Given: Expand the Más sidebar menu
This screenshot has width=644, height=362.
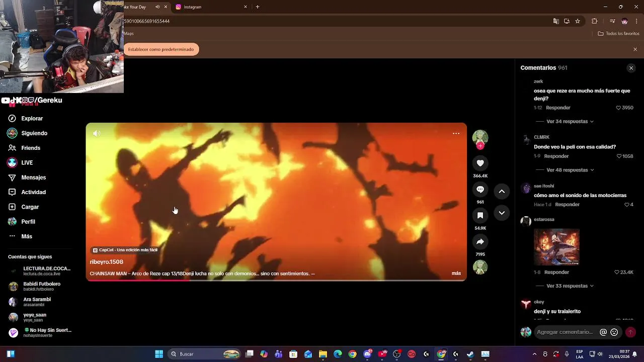Looking at the screenshot, I should pyautogui.click(x=27, y=236).
